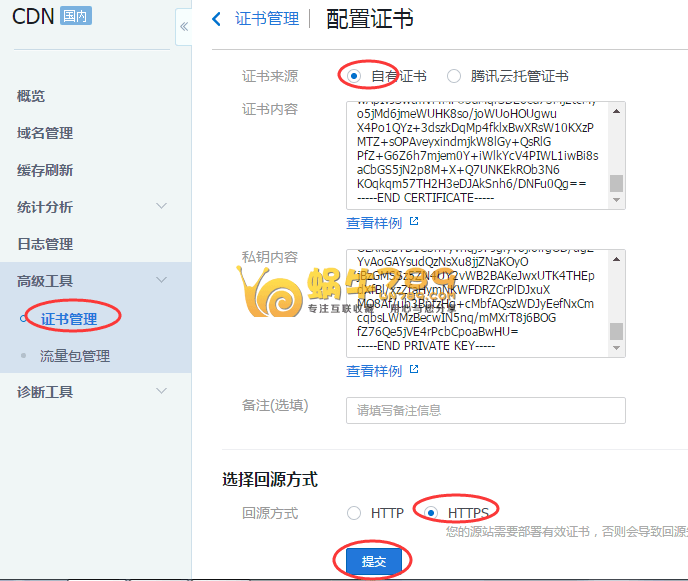The image size is (688, 581).
Task: Collapse the 高级工具 menu chevron
Action: click(x=162, y=280)
